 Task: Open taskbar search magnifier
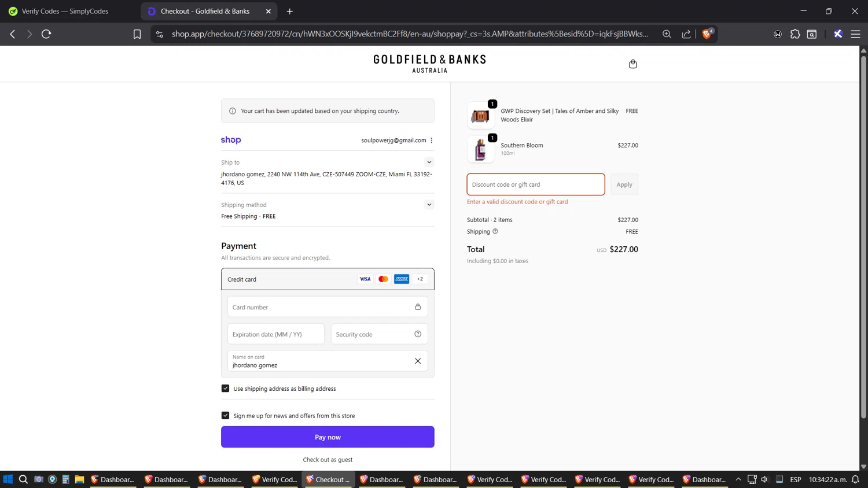(23, 479)
